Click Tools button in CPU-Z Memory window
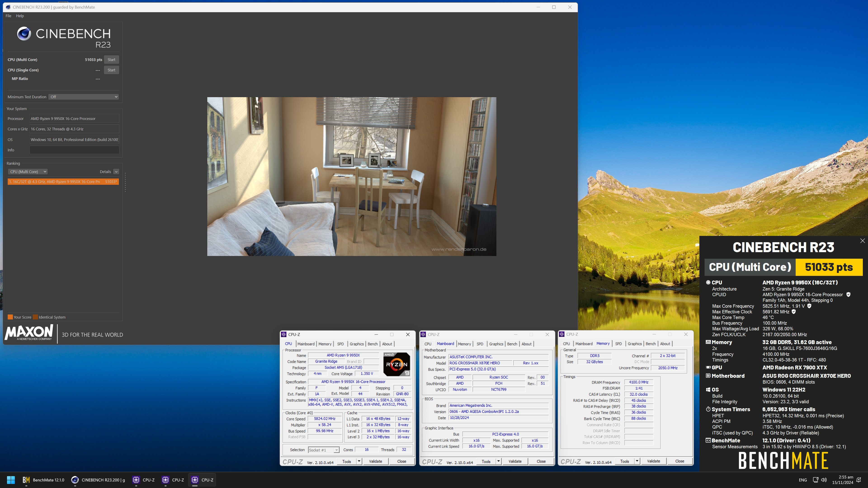 pos(624,461)
